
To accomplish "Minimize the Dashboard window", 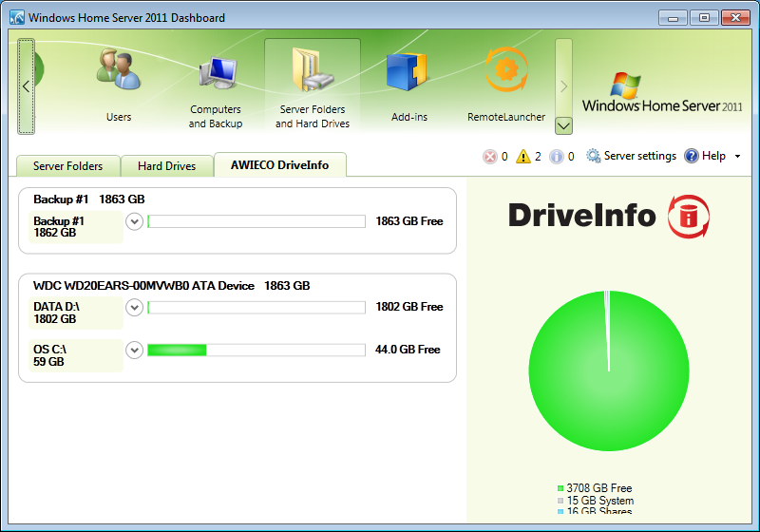I will coord(673,18).
